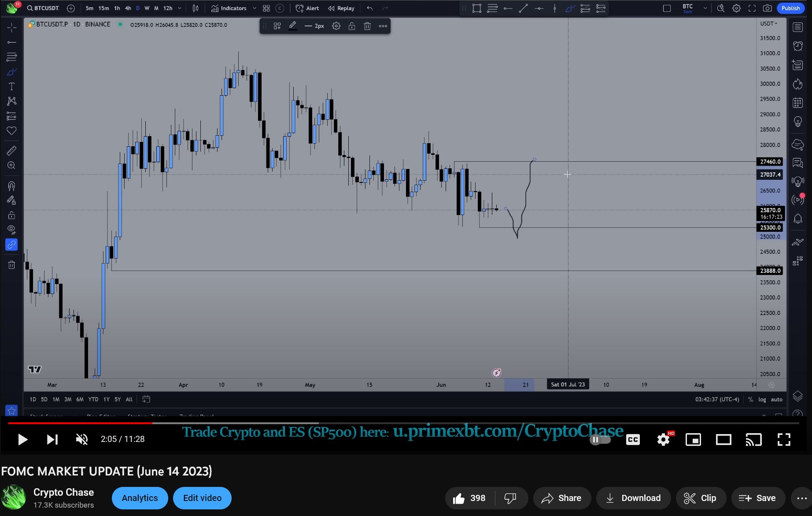Viewport: 812px width, 516px height.
Task: Toggle the auto scale
Action: [777, 399]
